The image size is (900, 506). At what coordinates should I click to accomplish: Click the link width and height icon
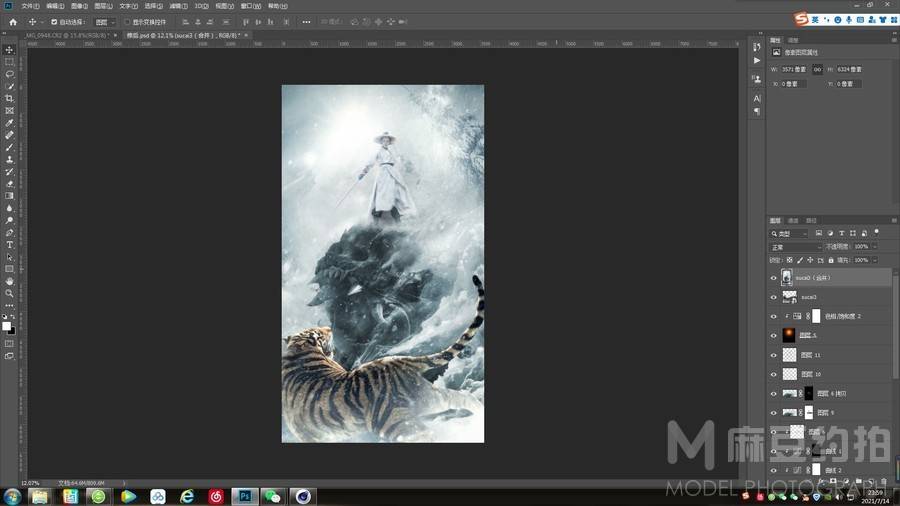(x=817, y=69)
